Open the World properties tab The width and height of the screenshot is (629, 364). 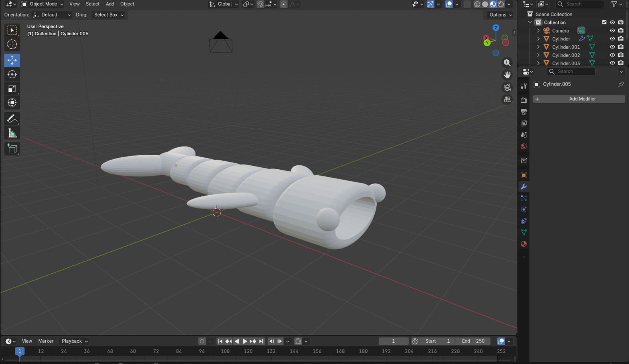[x=524, y=146]
